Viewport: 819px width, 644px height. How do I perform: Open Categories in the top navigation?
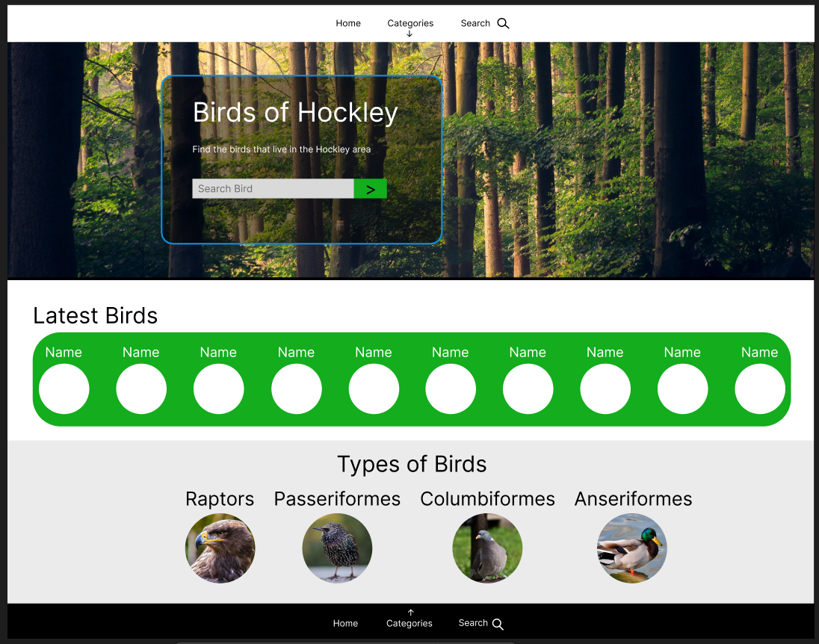(x=410, y=23)
